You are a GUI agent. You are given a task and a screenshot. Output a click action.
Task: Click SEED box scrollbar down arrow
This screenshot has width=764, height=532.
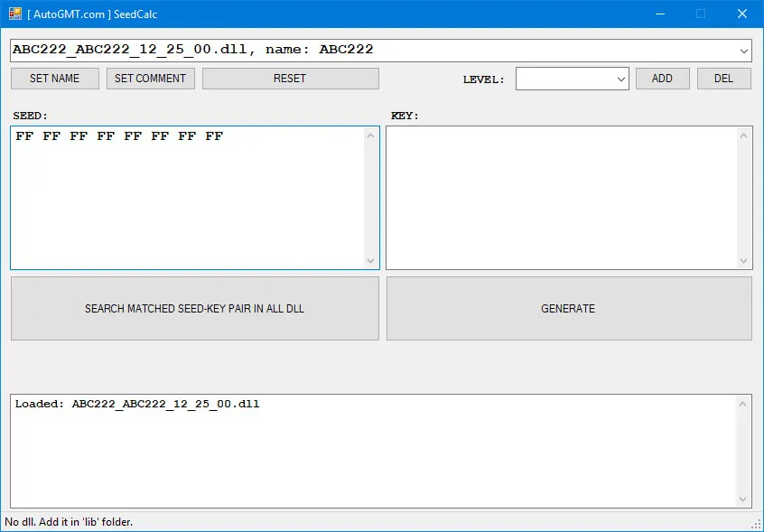point(371,260)
